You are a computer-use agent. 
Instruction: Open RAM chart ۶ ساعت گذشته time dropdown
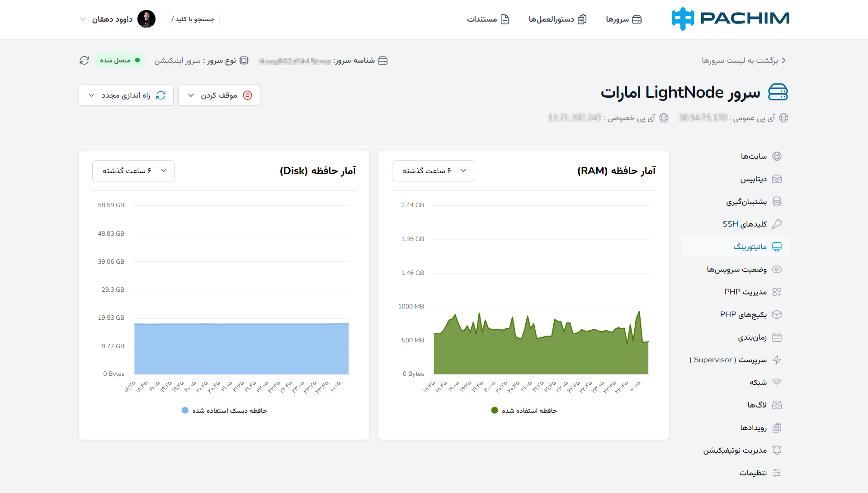433,171
